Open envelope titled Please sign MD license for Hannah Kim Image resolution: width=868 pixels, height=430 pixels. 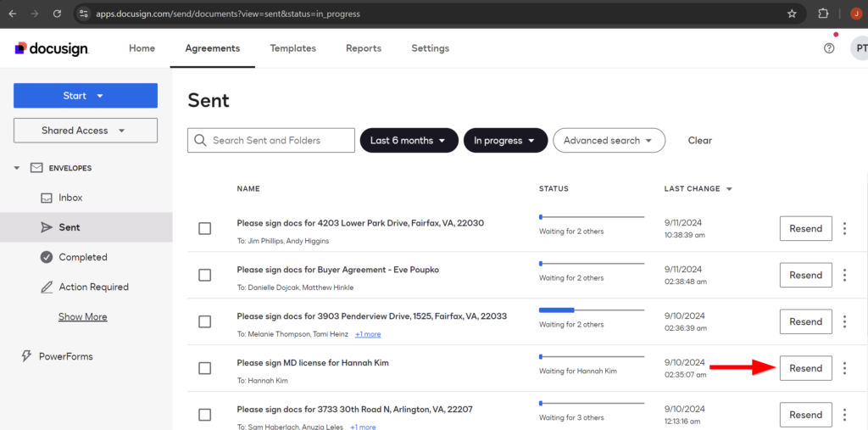(313, 363)
